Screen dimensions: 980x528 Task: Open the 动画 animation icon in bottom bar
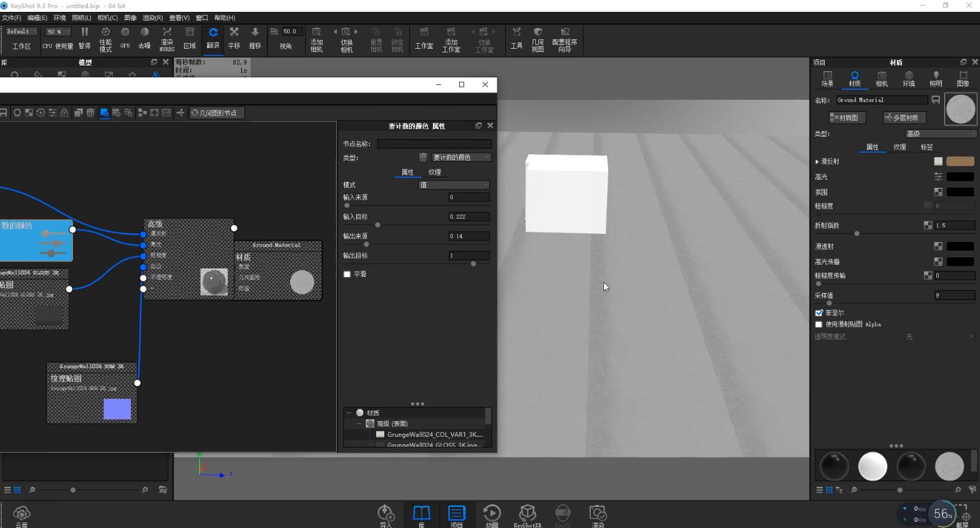point(492,513)
